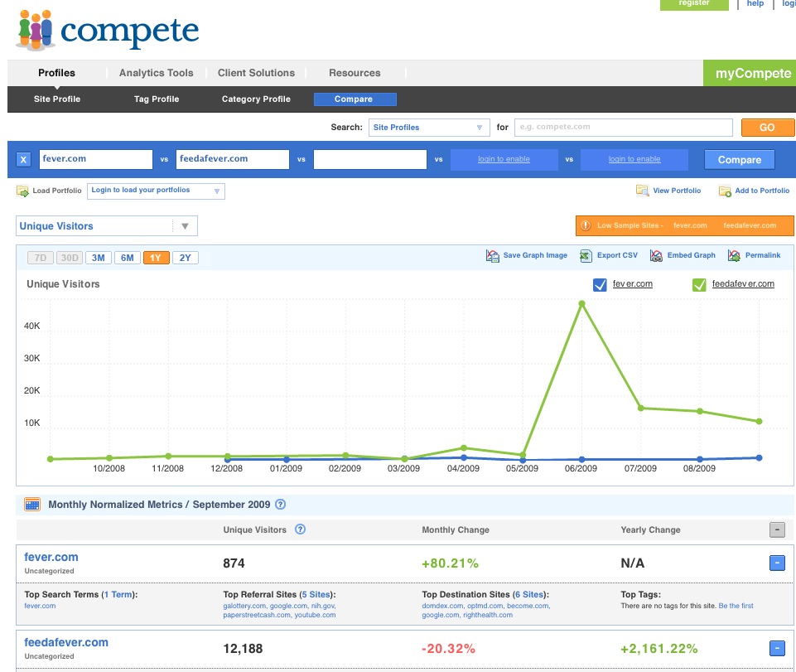Open the fever.com legend link
Screen dimensions: 796x672
tap(633, 284)
